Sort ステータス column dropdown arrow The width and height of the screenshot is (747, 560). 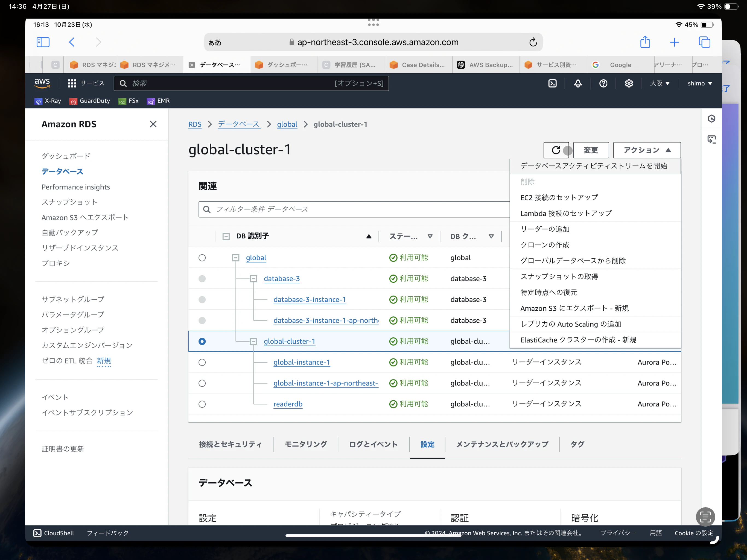(x=430, y=237)
